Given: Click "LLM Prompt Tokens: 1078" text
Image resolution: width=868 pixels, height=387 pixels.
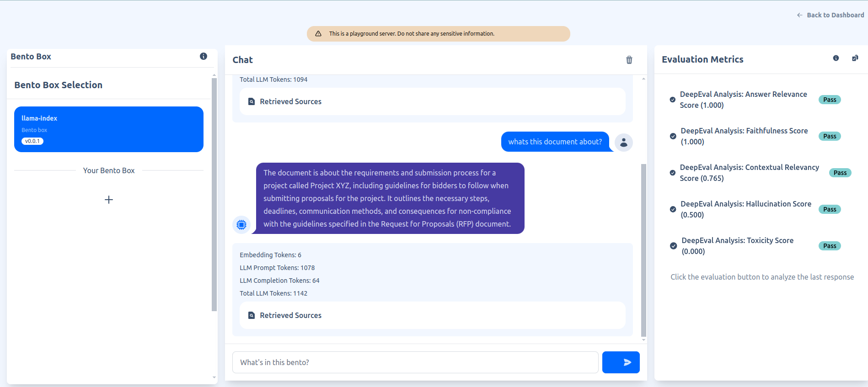Looking at the screenshot, I should (x=277, y=268).
